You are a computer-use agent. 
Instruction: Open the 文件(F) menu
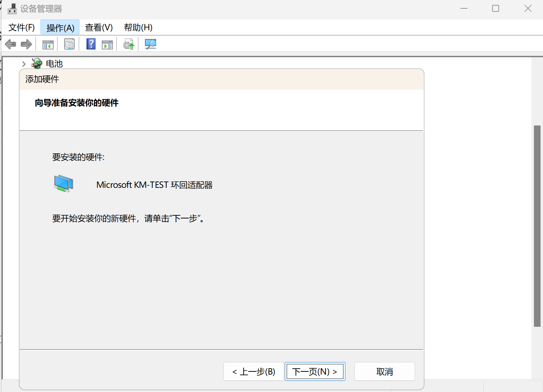pos(22,28)
